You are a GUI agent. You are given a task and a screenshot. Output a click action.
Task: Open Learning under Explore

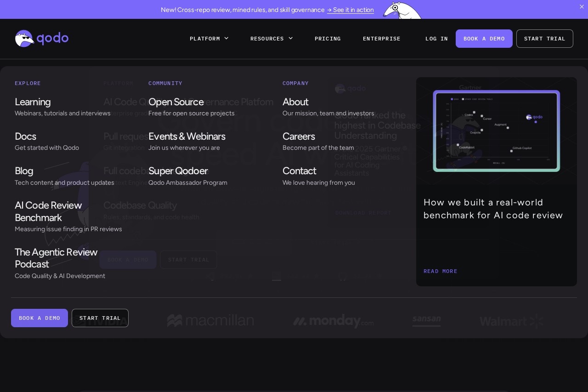pyautogui.click(x=33, y=102)
